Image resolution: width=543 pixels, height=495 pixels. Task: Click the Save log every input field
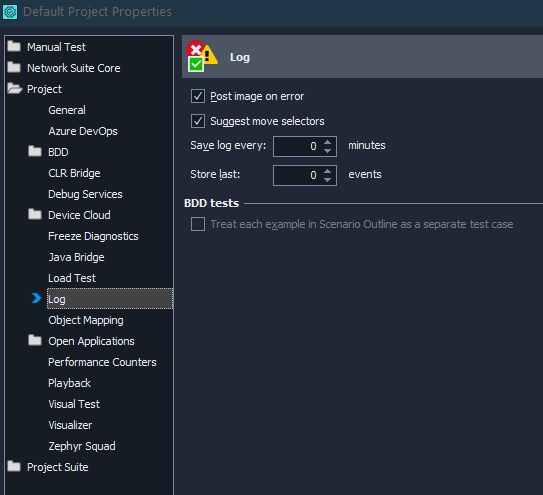click(x=298, y=146)
